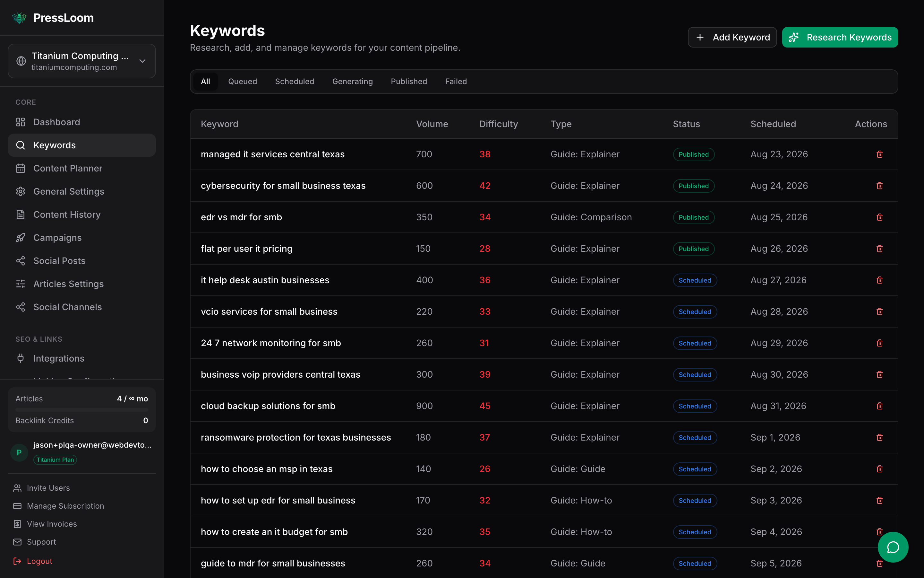Select the All filter tab
The image size is (924, 578).
coord(205,82)
